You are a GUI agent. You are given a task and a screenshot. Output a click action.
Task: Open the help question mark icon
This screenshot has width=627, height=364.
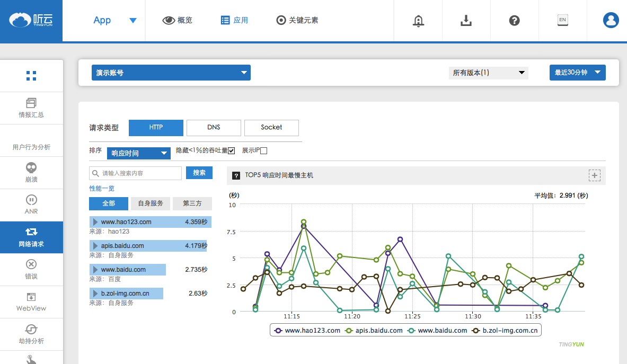coord(514,21)
